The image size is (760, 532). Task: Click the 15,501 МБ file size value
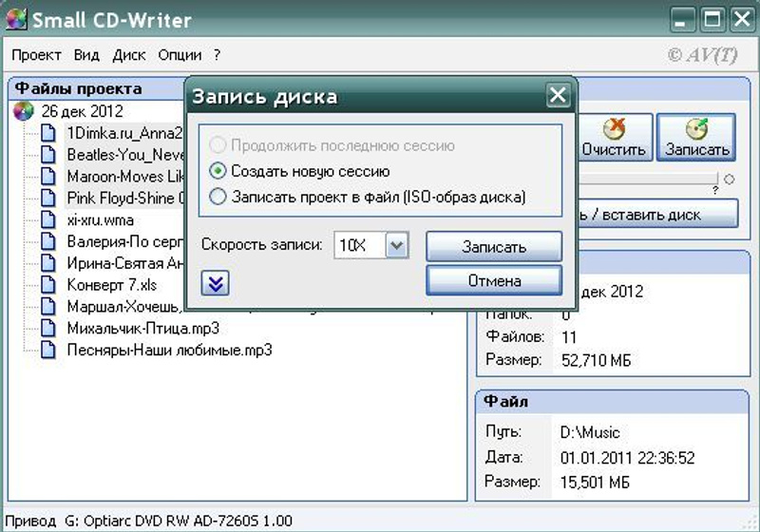[x=595, y=483]
